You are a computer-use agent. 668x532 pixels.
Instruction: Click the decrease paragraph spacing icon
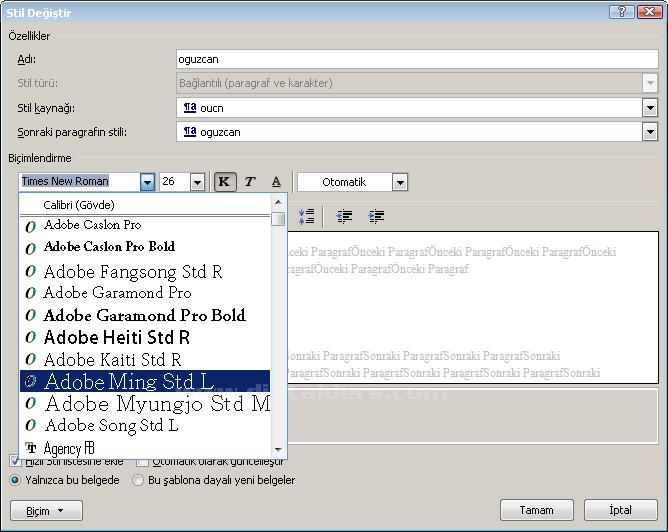[306, 216]
